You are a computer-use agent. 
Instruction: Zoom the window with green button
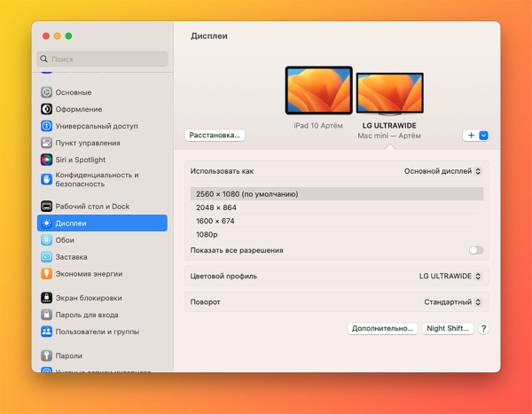(x=68, y=36)
